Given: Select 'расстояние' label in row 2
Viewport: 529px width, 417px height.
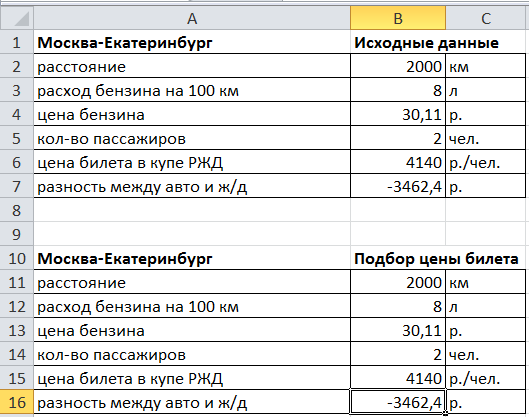Looking at the screenshot, I should click(x=81, y=67).
